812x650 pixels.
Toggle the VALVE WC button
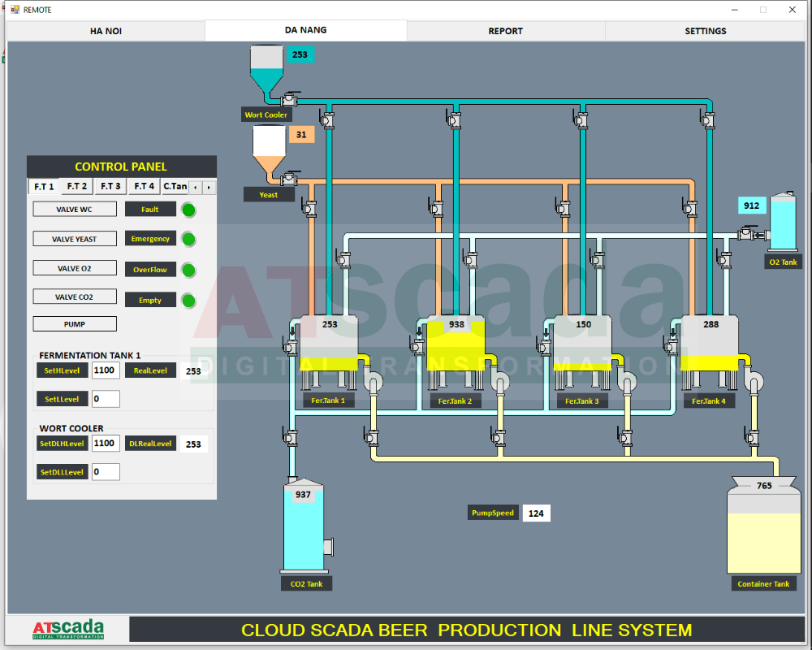[x=75, y=210]
